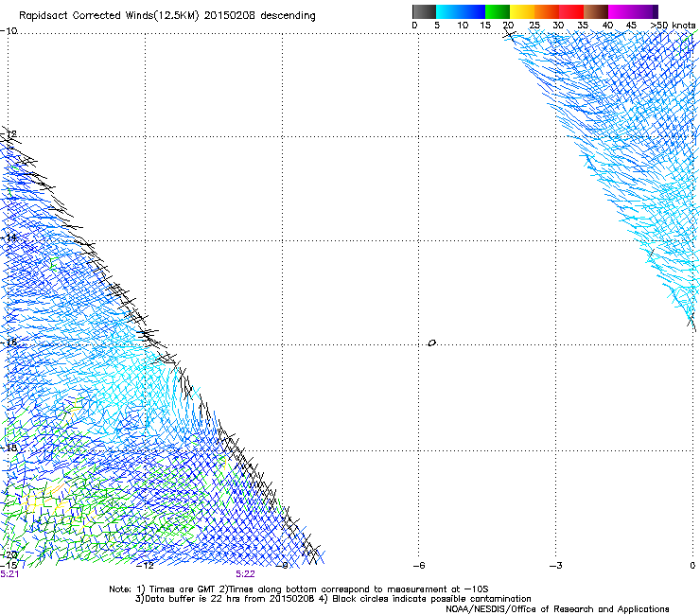Click the '5:22' time label
Screen dimensions: 700x615
tap(245, 574)
